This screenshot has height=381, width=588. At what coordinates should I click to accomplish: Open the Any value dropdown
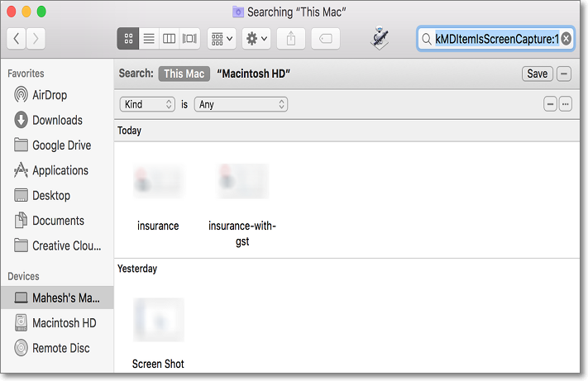click(x=241, y=104)
